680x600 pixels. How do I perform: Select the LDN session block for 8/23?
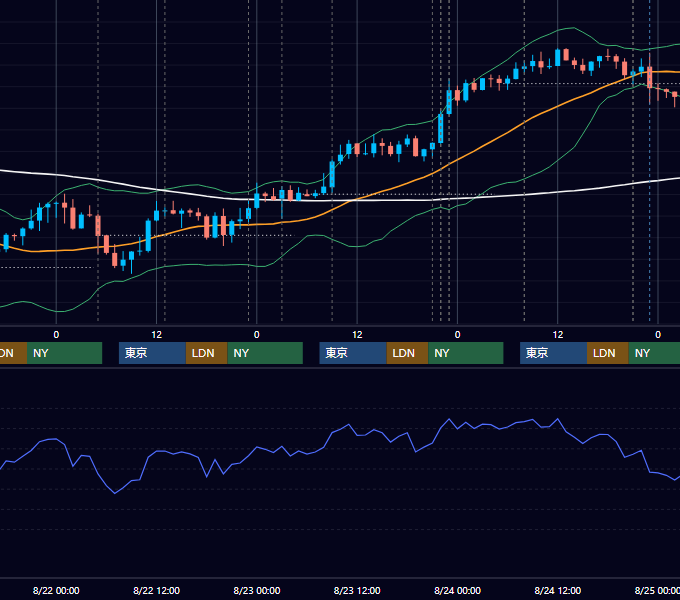407,353
